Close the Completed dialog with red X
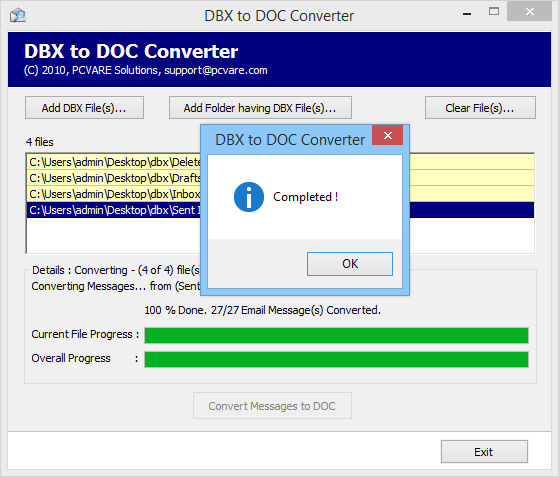Screen dimensions: 559x477 (x=388, y=135)
